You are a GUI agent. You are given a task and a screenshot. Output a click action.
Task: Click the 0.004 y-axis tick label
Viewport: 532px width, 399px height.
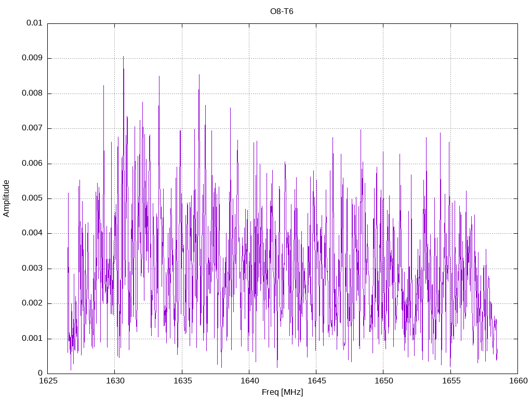point(32,233)
